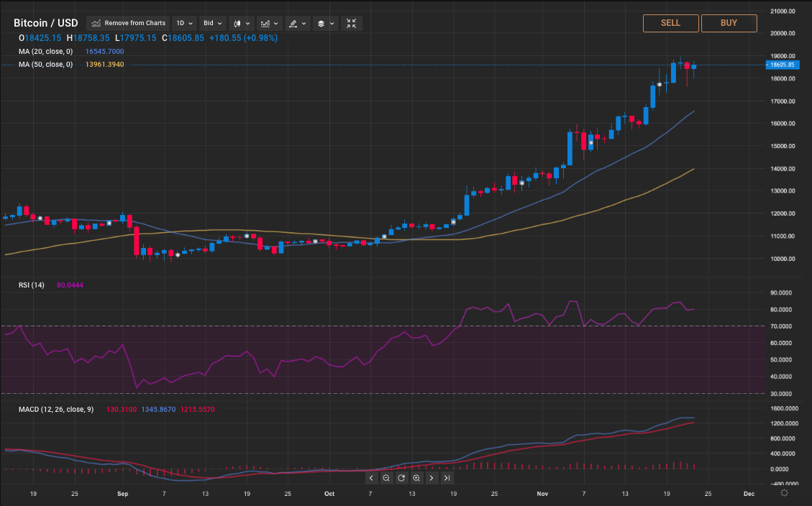Click the scroll chart left arrow
812x506 pixels.
pyautogui.click(x=371, y=478)
